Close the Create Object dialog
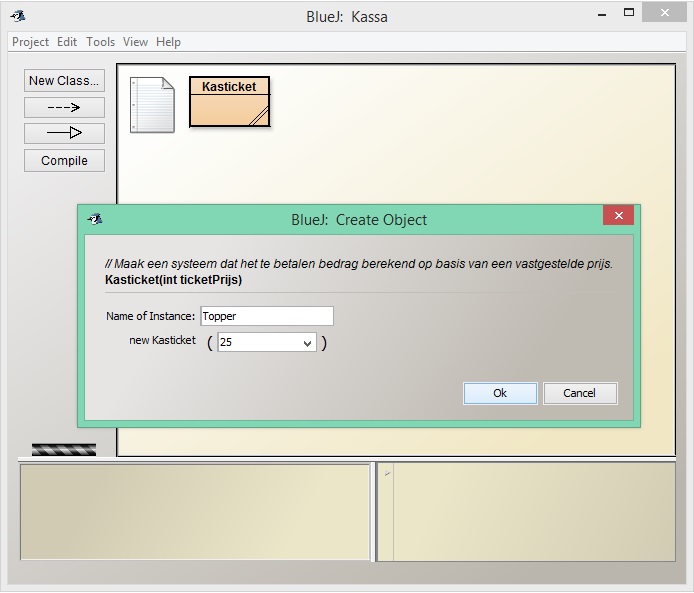This screenshot has width=694, height=593. tap(618, 215)
